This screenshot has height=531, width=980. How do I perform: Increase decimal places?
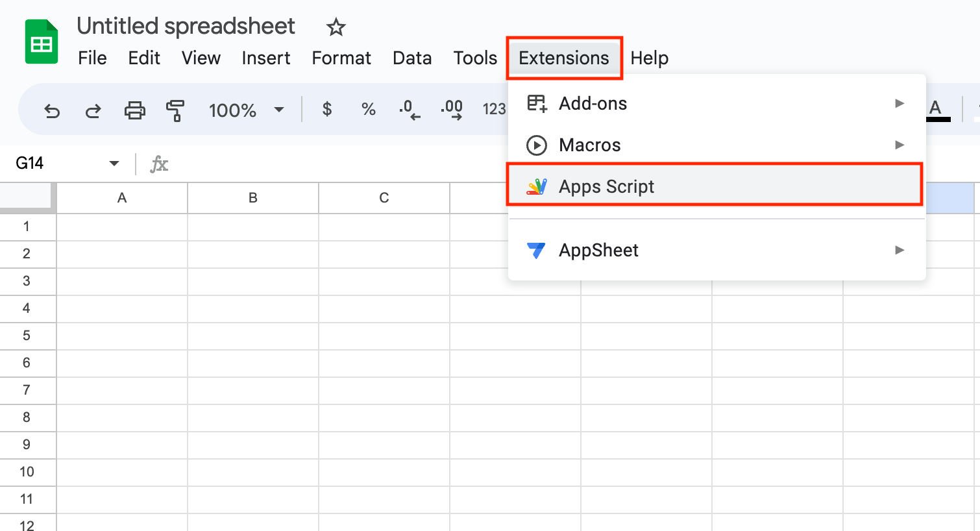point(452,110)
